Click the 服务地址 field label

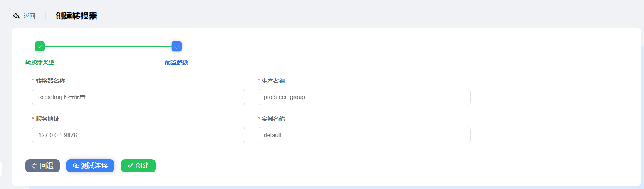(x=47, y=119)
